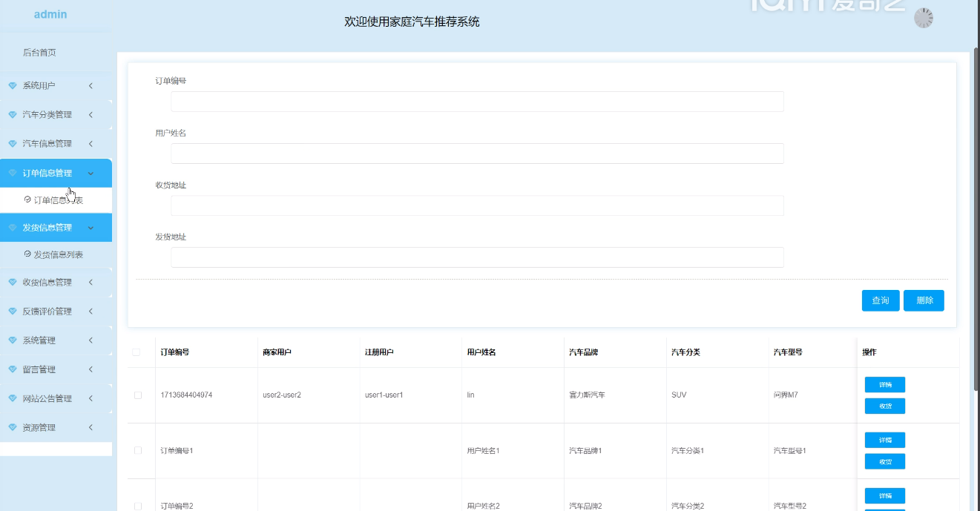Click the diamond icon beside 汽车分类管理
Viewport: 980px width, 511px height.
(12, 115)
